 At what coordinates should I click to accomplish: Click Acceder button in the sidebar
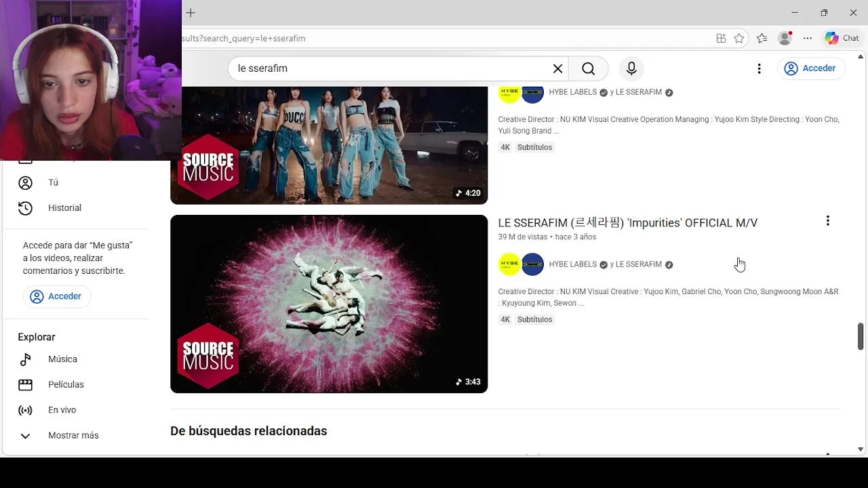pyautogui.click(x=57, y=296)
